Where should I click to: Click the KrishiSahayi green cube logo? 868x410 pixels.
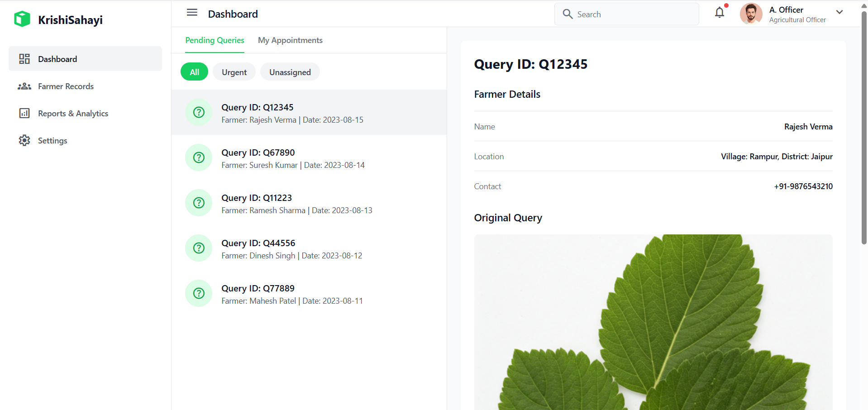[x=22, y=19]
